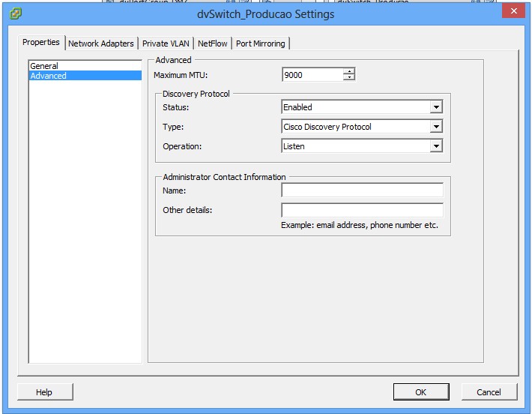Expand the Operation dropdown showing Listen

pyautogui.click(x=436, y=146)
